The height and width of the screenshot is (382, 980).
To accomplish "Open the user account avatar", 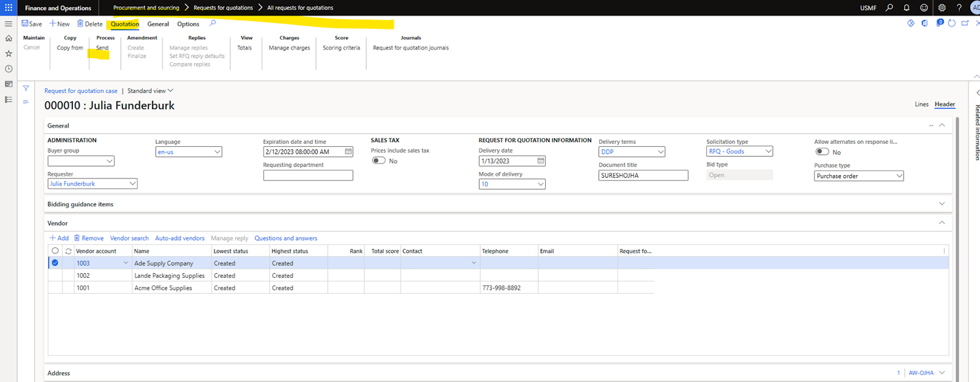I will (975, 8).
